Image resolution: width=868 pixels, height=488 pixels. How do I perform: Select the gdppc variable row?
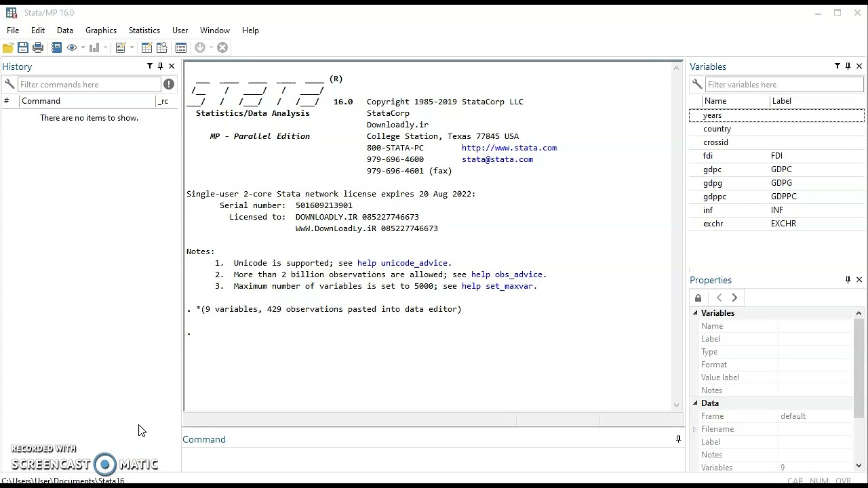(776, 197)
